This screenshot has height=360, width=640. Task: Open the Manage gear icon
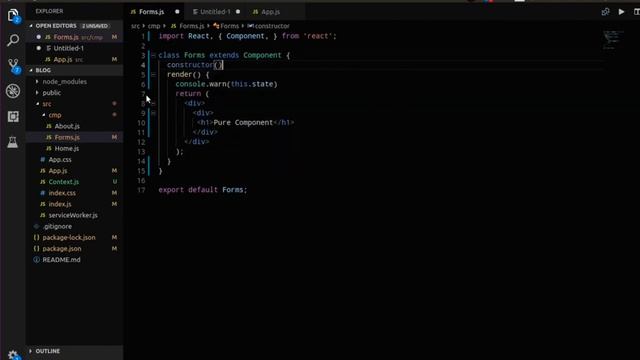(13, 355)
